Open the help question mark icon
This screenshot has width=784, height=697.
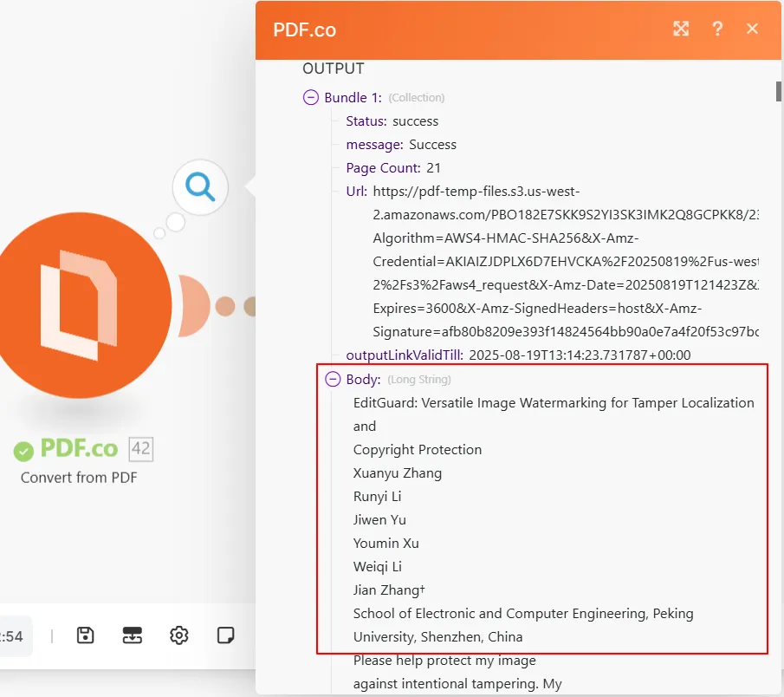[x=717, y=29]
